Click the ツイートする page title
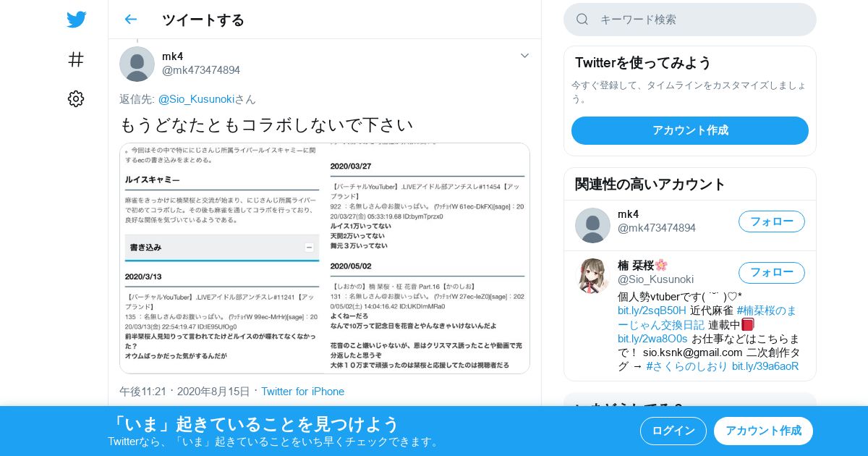868x456 pixels. tap(203, 20)
